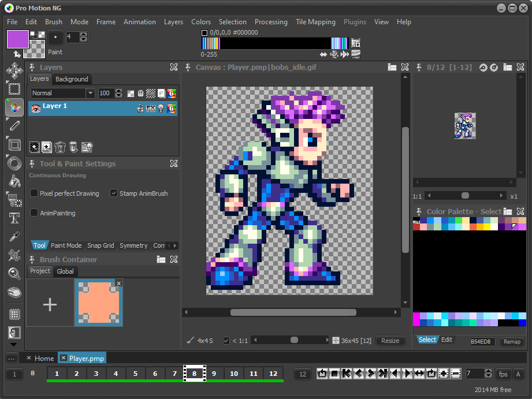Select the paint bucket fill tool
This screenshot has width=532, height=399.
pyautogui.click(x=14, y=181)
